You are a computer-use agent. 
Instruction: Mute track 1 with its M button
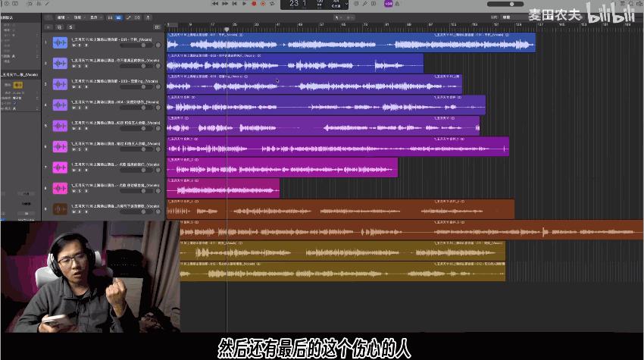tap(74, 45)
